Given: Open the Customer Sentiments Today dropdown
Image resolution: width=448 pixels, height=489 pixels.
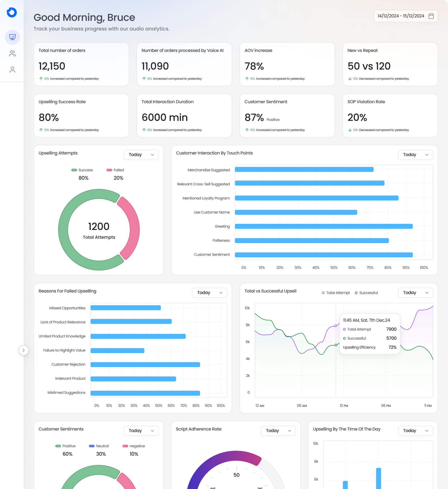Looking at the screenshot, I should point(141,431).
